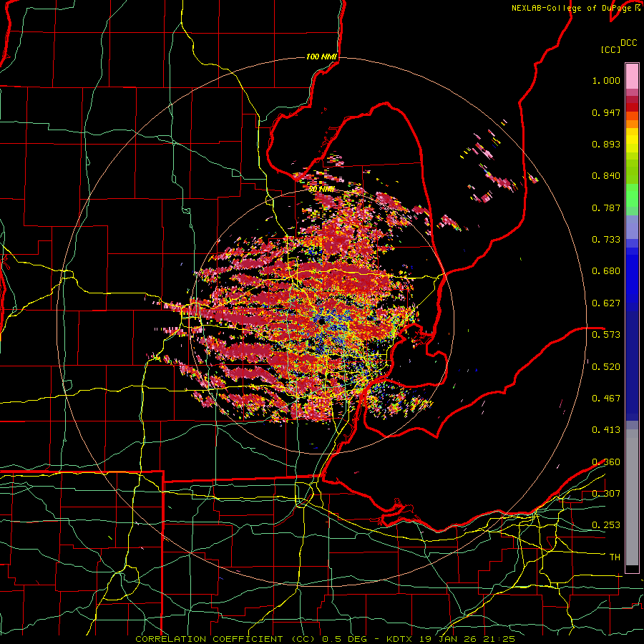The height and width of the screenshot is (644, 644).
Task: Click the [CC] units label above the color bar
Action: click(610, 49)
